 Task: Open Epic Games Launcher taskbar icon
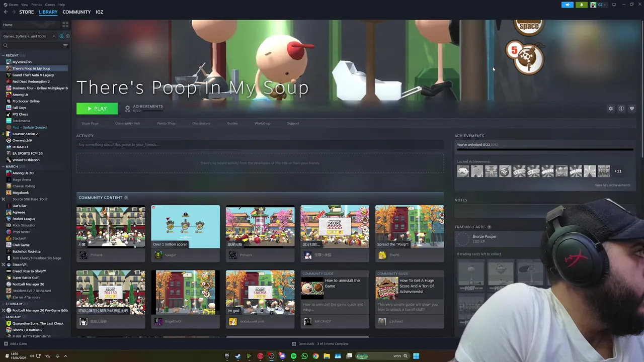(227, 356)
